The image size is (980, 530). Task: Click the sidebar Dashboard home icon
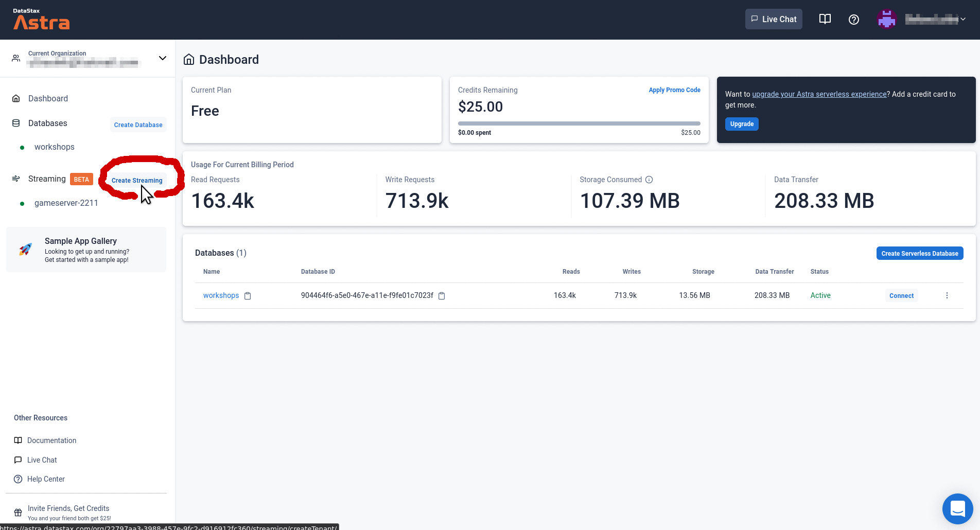pyautogui.click(x=16, y=98)
